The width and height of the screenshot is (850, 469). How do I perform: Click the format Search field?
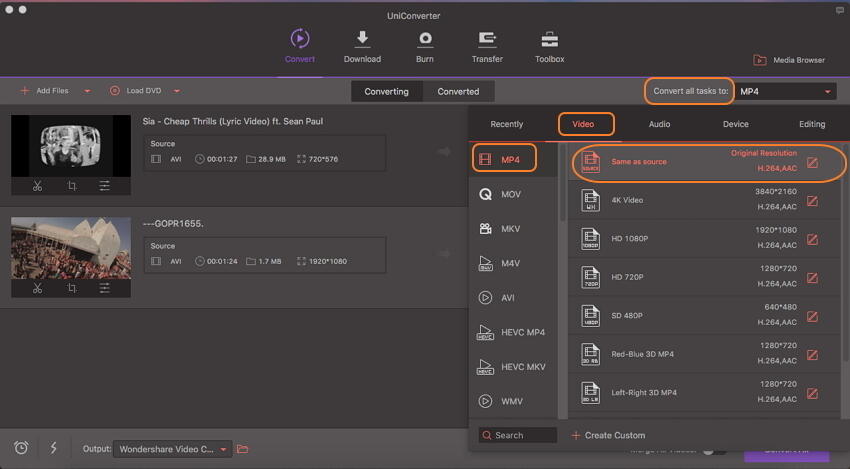518,435
